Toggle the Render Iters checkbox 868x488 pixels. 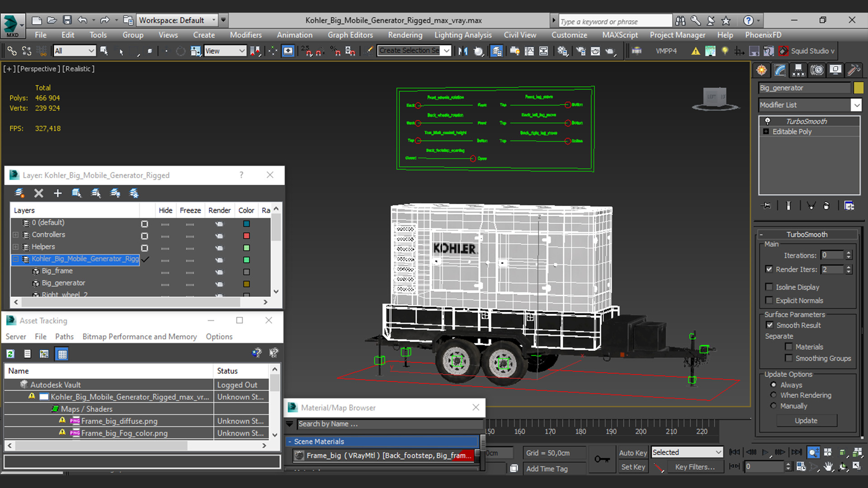(769, 269)
